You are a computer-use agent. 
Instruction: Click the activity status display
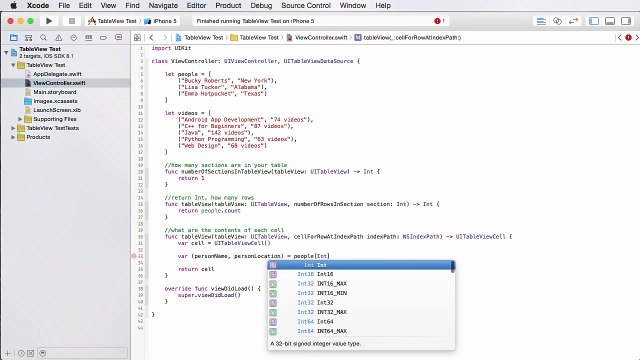[320, 21]
